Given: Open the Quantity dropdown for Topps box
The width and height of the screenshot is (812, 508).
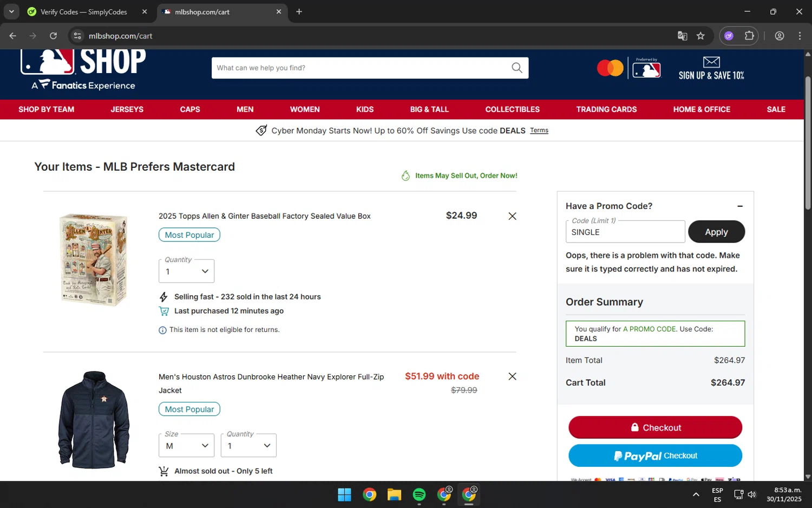Looking at the screenshot, I should [186, 271].
